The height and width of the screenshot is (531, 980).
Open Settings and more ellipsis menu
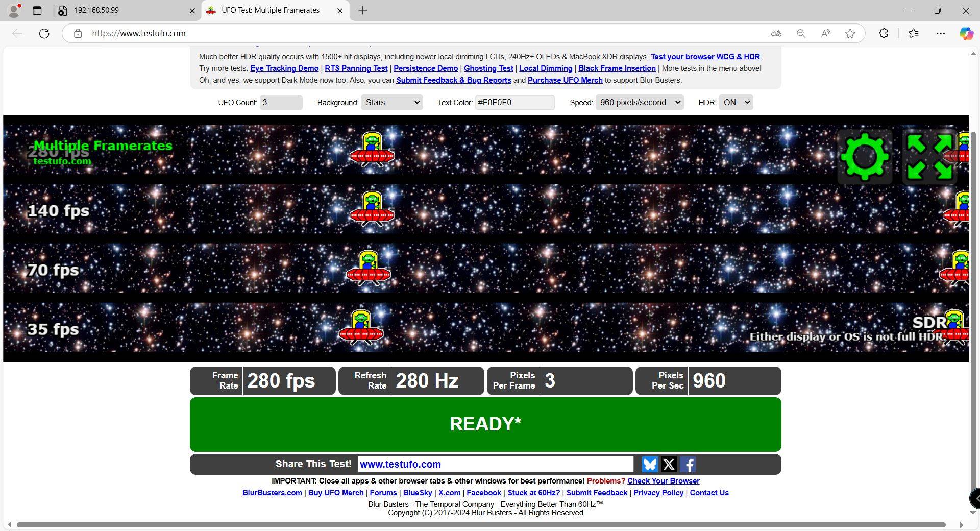tap(941, 33)
